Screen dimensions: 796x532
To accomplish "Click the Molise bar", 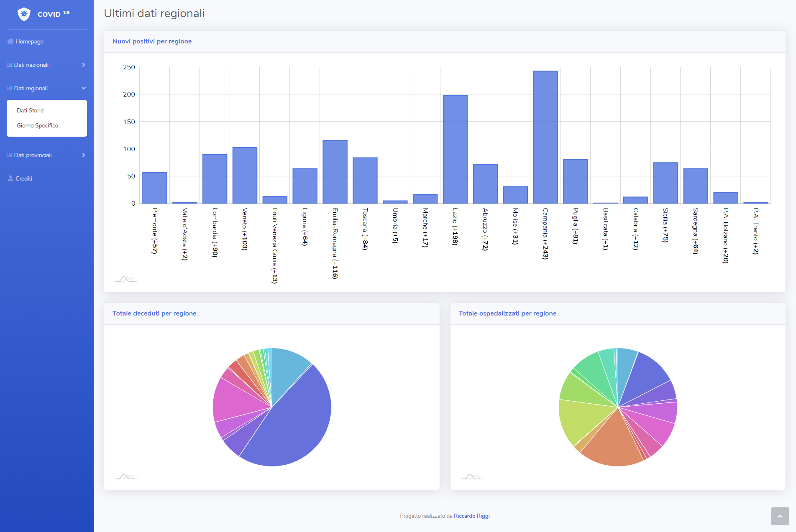I will coord(515,195).
